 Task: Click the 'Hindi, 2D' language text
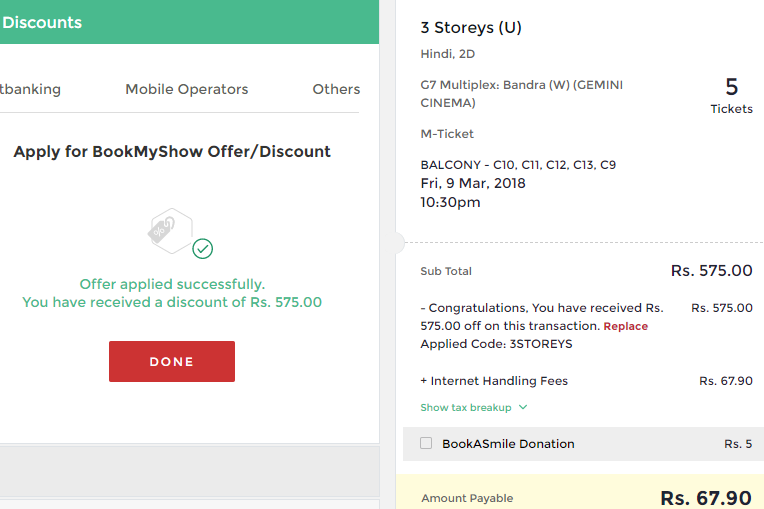(447, 54)
